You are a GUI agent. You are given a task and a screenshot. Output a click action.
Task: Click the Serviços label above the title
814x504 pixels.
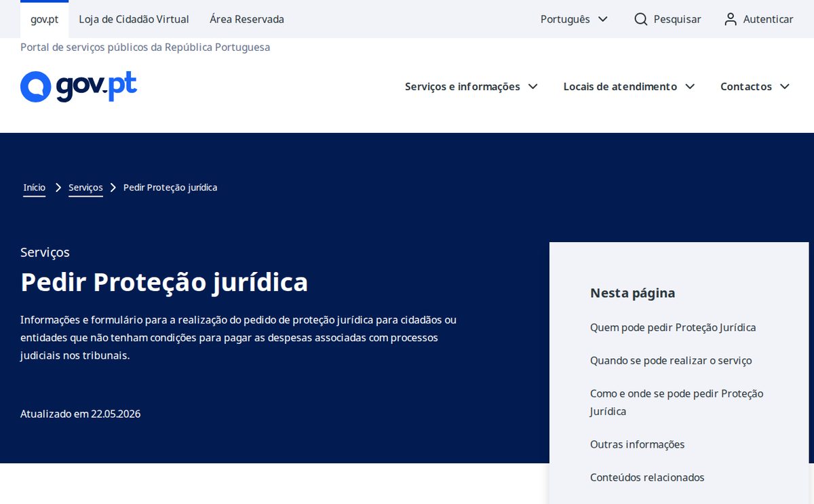(x=45, y=252)
